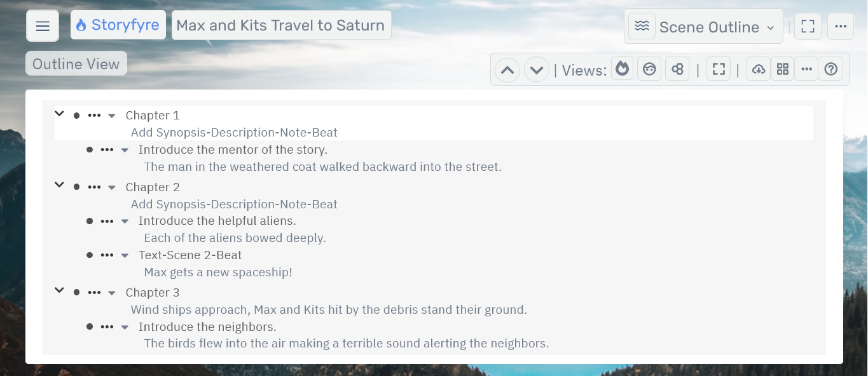Collapse the Chapter 3 section
This screenshot has height=376, width=868.
coord(60,291)
